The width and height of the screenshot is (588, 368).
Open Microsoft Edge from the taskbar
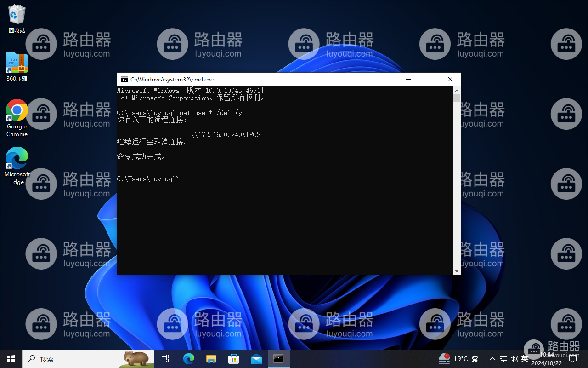[x=189, y=359]
